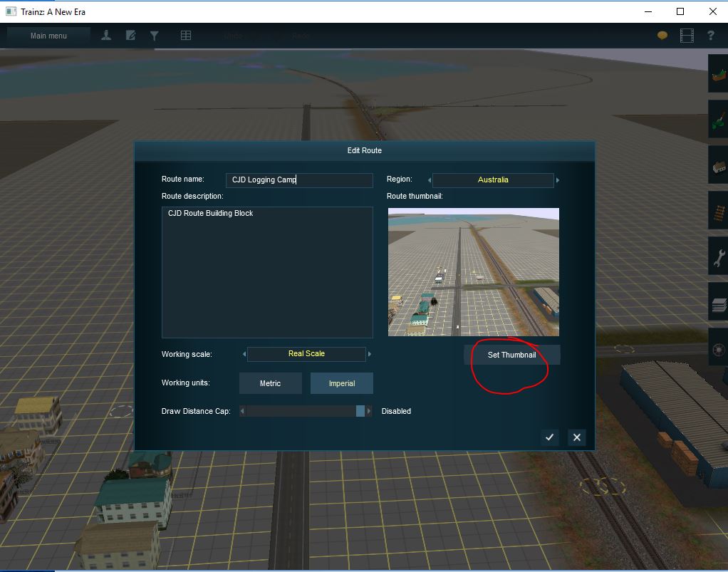Open the Layers tab
The image size is (728, 572).
(719, 305)
